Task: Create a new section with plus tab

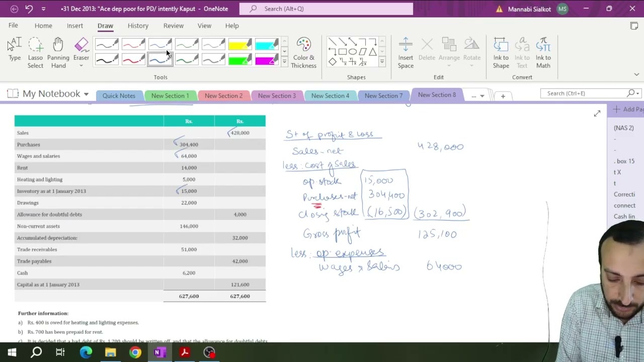Action: click(x=503, y=96)
